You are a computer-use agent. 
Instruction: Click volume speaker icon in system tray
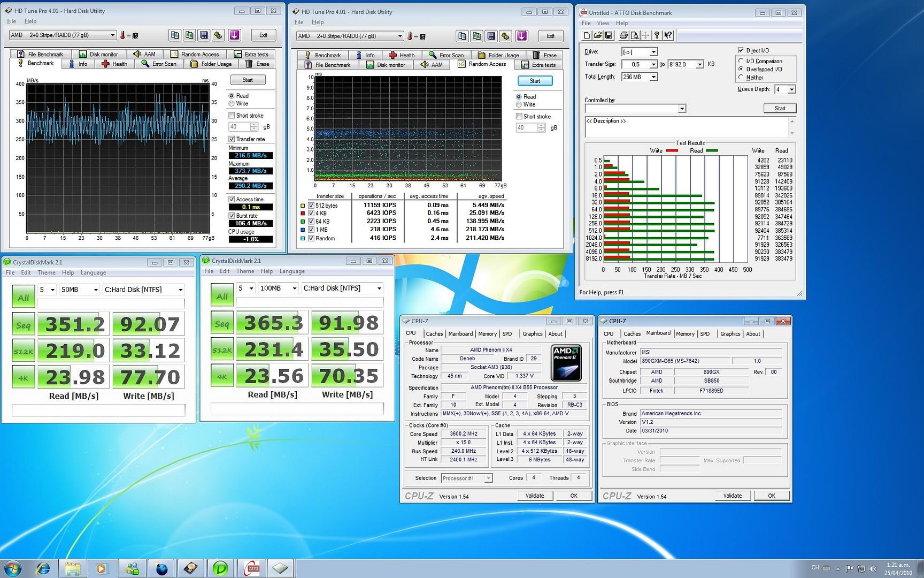(873, 568)
